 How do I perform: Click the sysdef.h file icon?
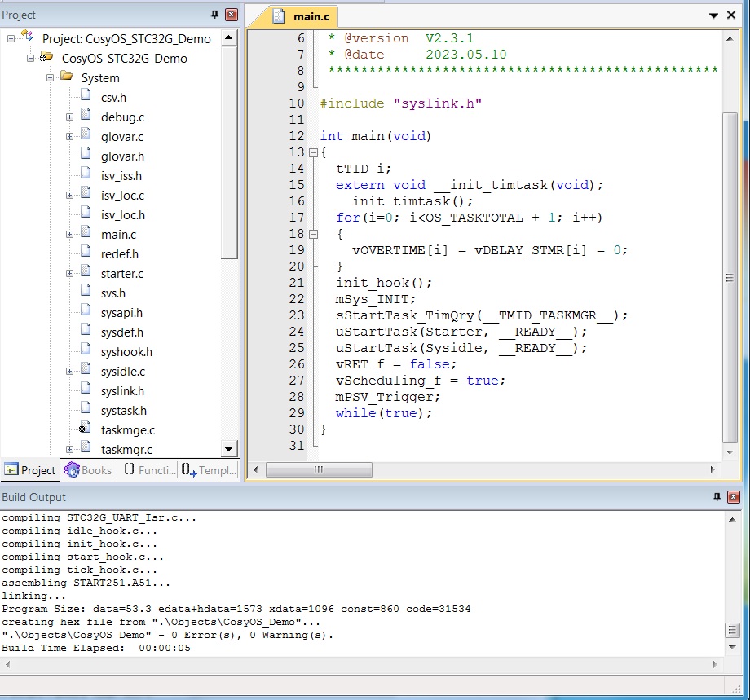[86, 330]
